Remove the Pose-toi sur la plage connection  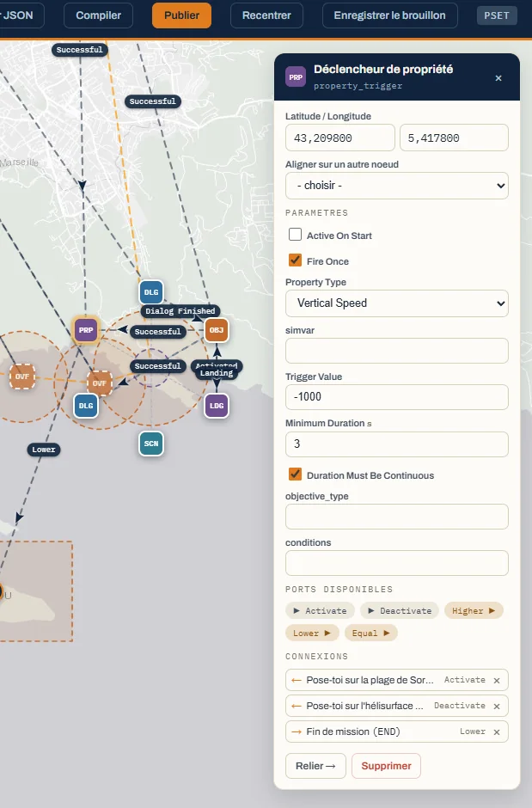pos(497,680)
